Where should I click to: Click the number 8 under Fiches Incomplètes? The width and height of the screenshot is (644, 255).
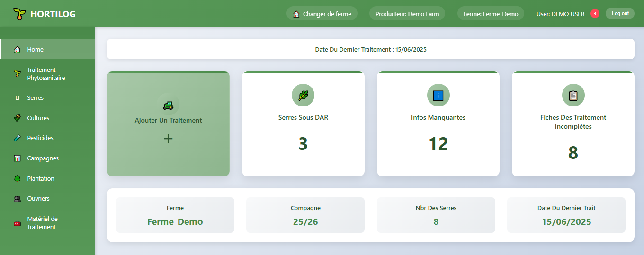tap(573, 153)
